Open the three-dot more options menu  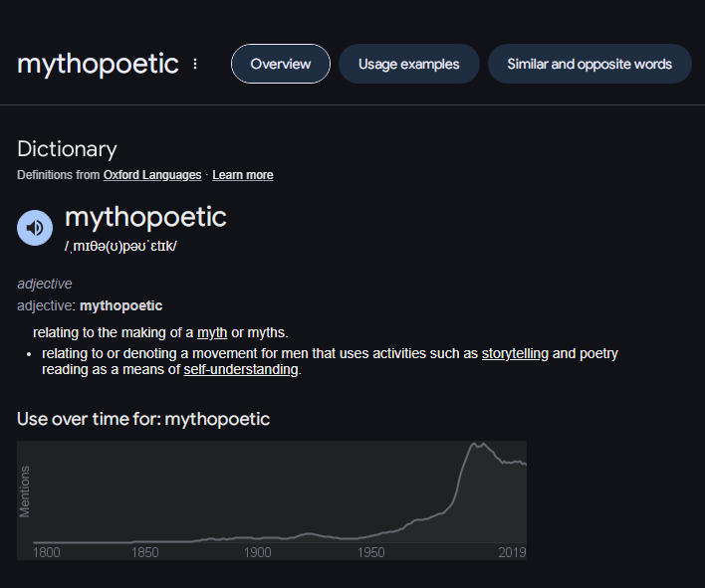[195, 64]
